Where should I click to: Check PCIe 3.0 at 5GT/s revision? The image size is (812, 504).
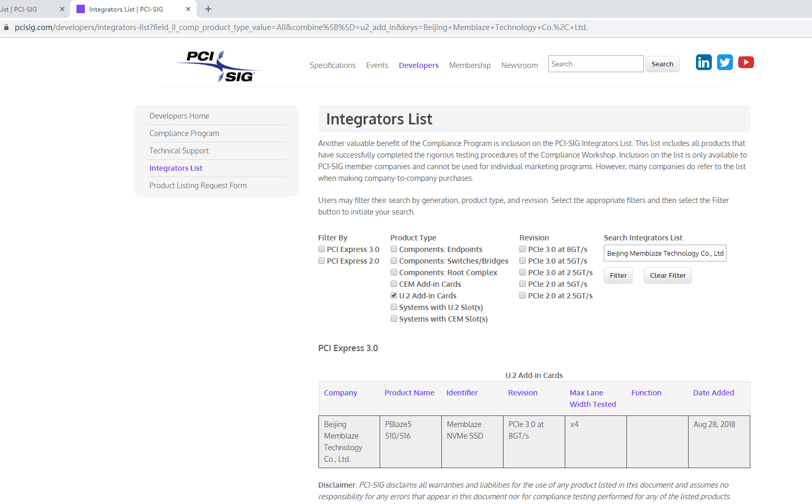pos(523,260)
